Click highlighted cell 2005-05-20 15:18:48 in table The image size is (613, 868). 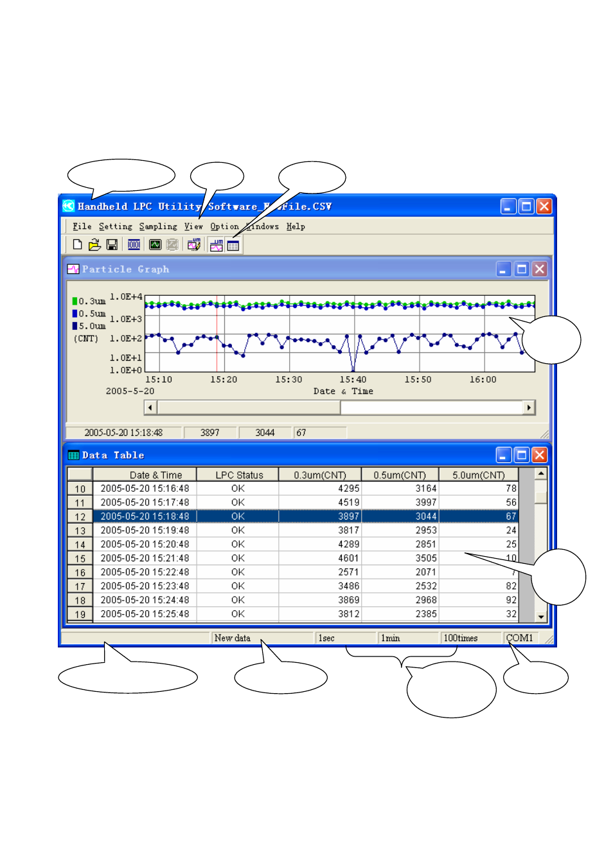pos(145,516)
